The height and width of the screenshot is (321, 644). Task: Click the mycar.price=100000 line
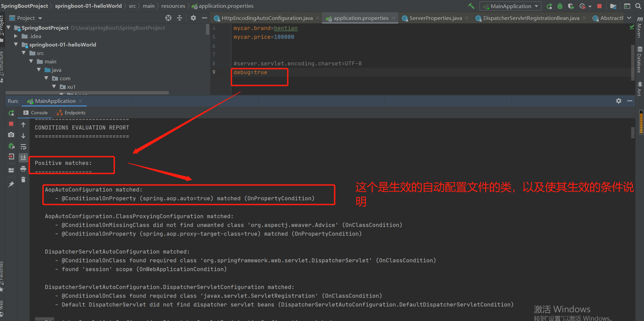pos(264,37)
